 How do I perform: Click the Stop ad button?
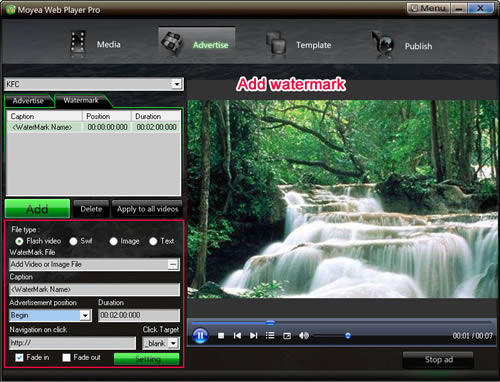point(438,360)
